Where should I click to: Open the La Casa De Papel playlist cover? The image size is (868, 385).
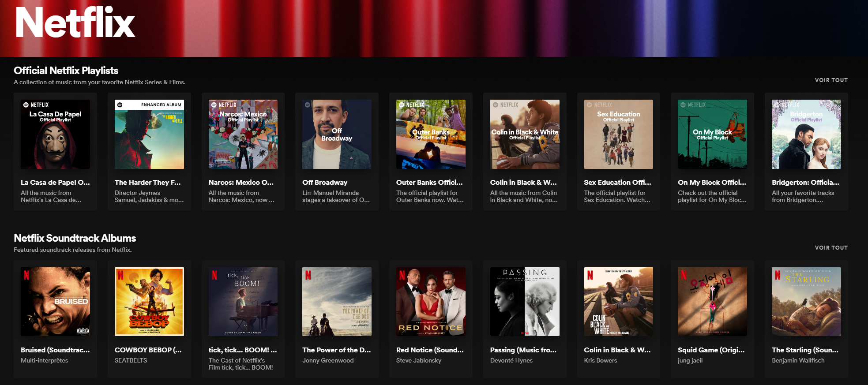point(55,134)
